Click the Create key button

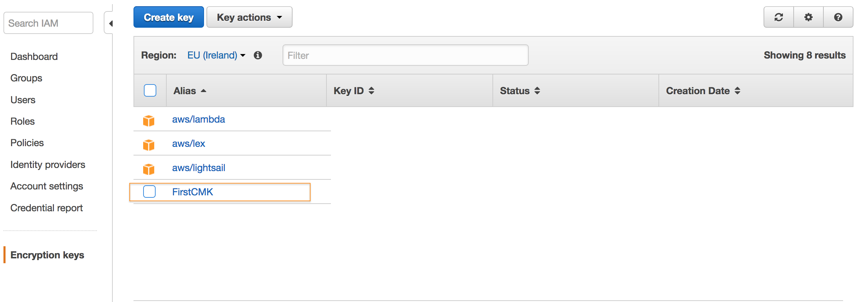(x=169, y=17)
